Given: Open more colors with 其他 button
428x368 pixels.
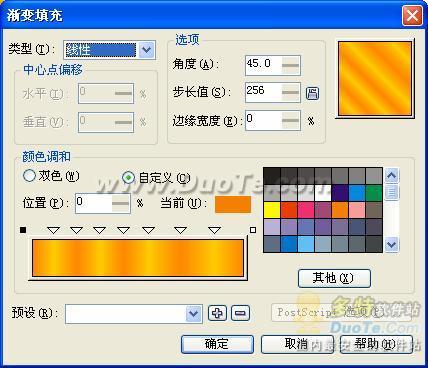Looking at the screenshot, I should coord(334,278).
